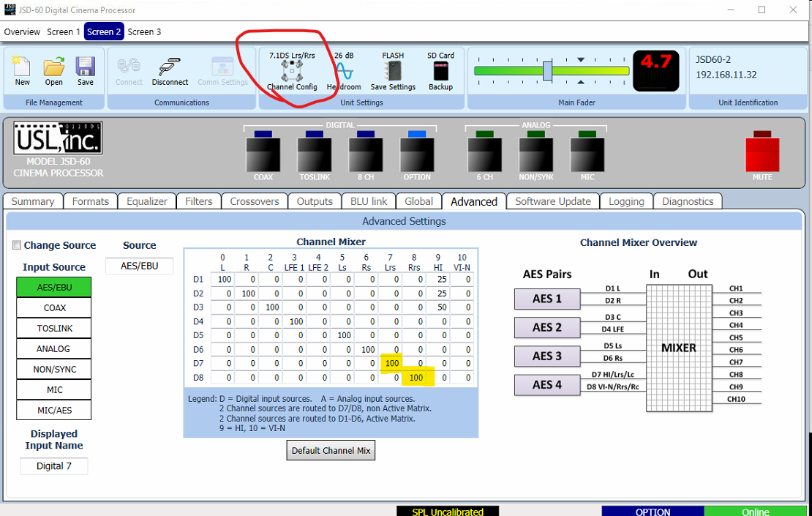
Task: Click the MIXER grid in the overview
Action: pos(679,348)
